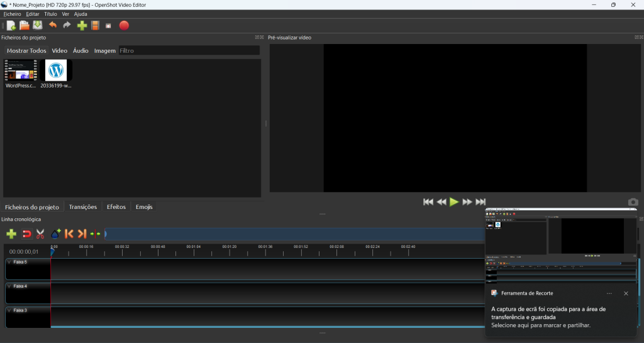Open the Ficheiro menu

(x=12, y=14)
